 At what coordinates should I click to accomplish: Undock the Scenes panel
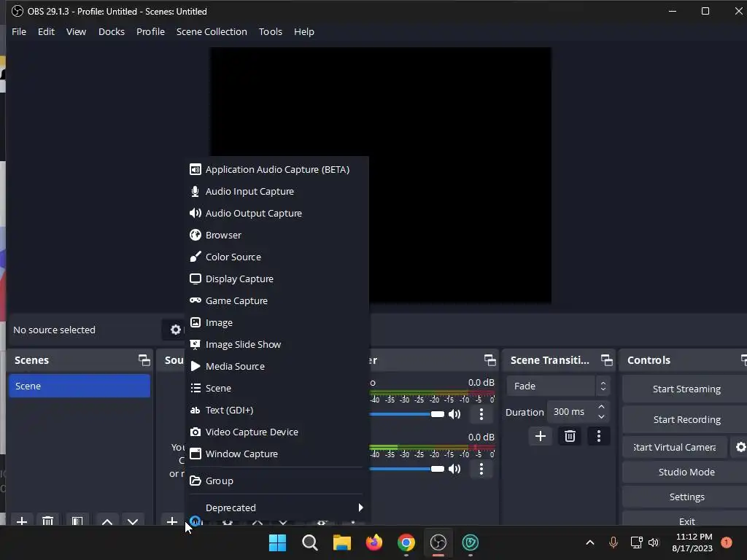pyautogui.click(x=144, y=360)
